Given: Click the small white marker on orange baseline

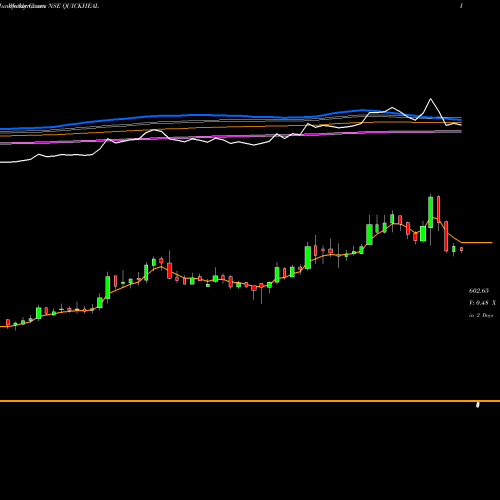Looking at the screenshot, I should pos(478,405).
